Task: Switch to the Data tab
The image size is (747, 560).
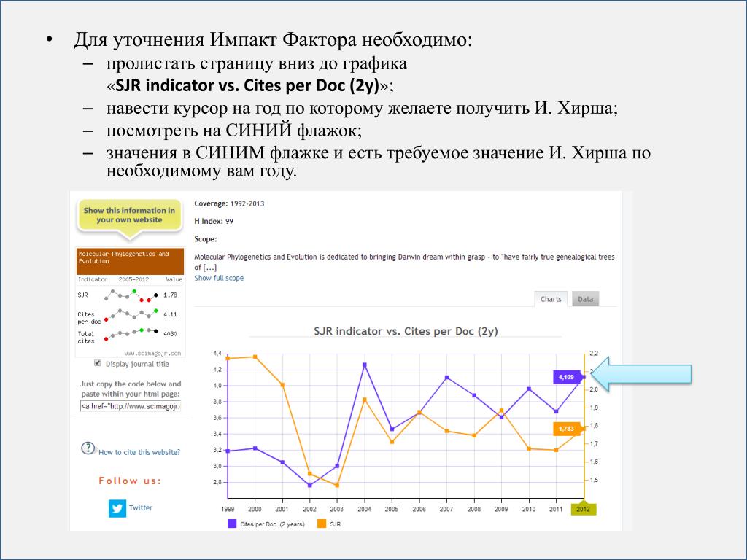Action: tap(585, 299)
